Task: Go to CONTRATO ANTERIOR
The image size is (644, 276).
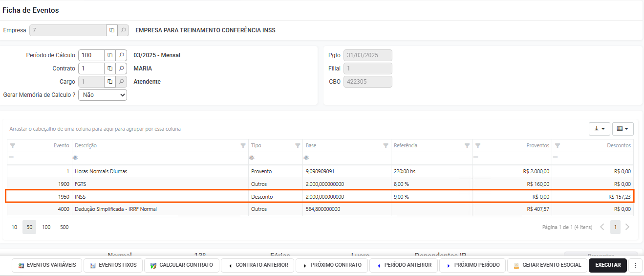Action: tap(258, 265)
